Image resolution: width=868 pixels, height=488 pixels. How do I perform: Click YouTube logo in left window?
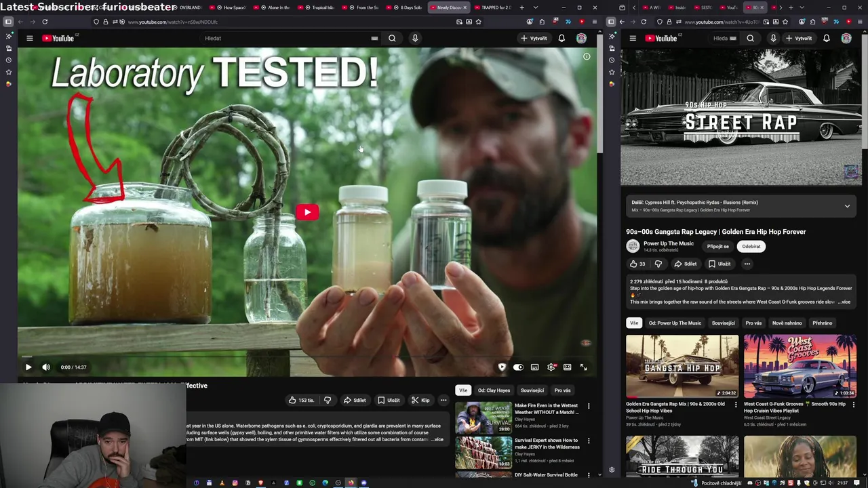[59, 38]
